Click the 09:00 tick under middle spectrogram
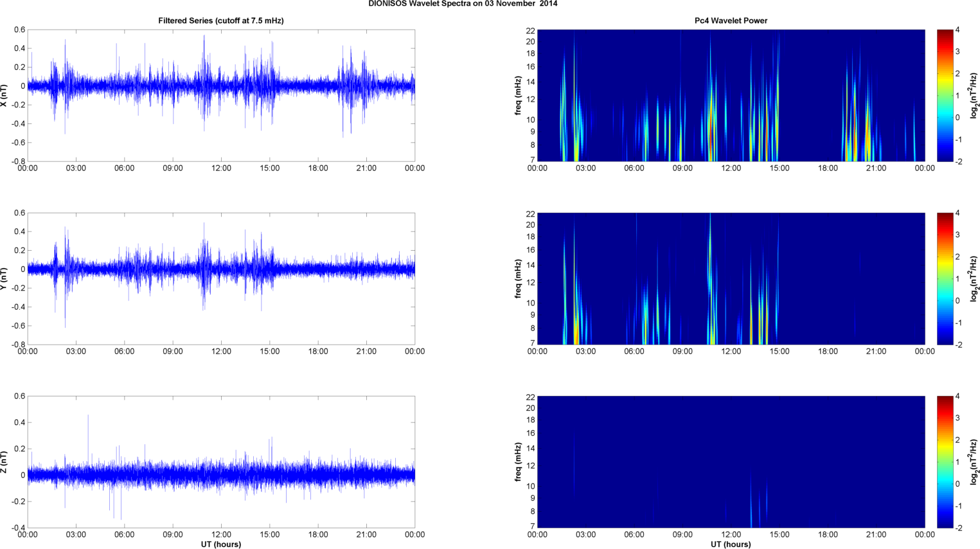 coord(682,352)
